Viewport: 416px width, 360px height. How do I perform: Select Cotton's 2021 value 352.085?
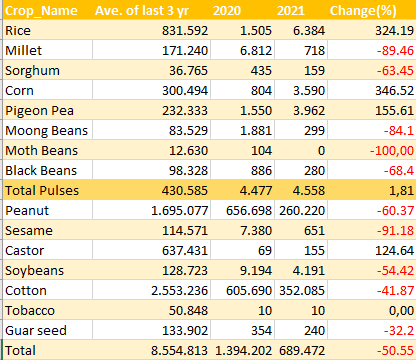pos(301,290)
